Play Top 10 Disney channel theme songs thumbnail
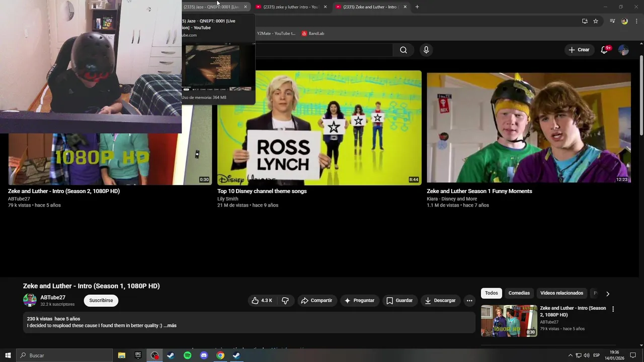The image size is (644, 362). point(319,128)
